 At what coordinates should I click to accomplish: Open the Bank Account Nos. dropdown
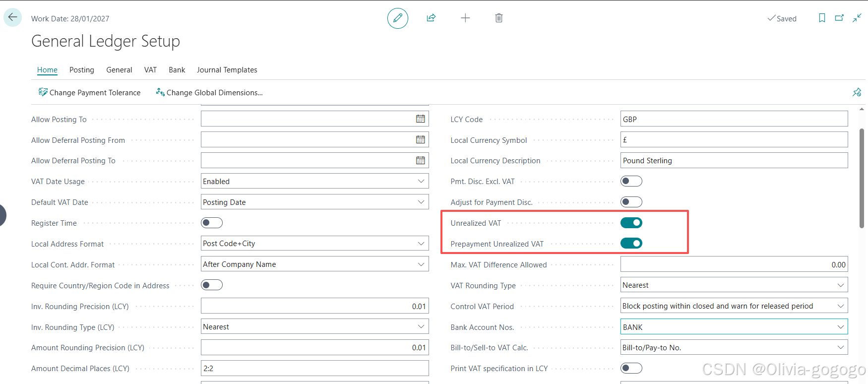[841, 327]
